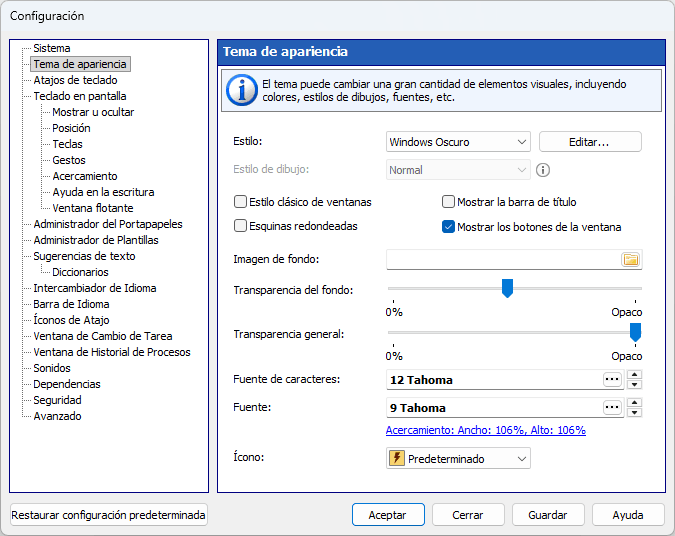Screen dimensions: 675x536
Task: Open Mostrar u ocultar settings page
Action: click(93, 112)
